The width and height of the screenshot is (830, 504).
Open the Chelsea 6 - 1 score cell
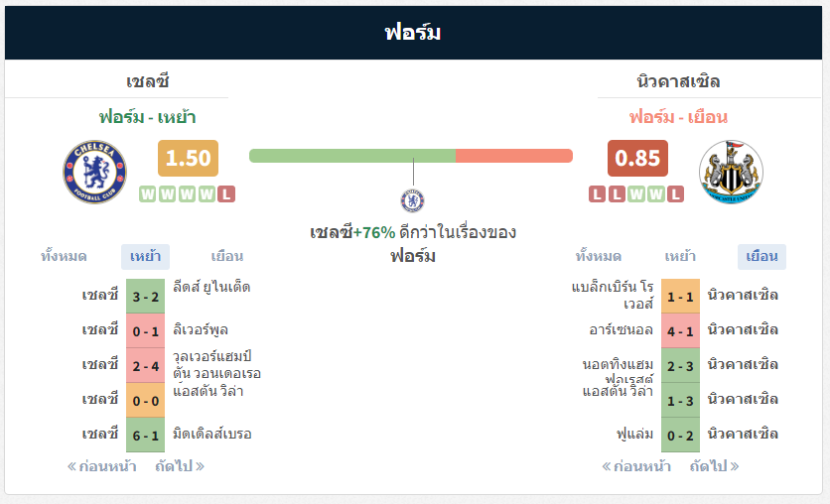(146, 436)
